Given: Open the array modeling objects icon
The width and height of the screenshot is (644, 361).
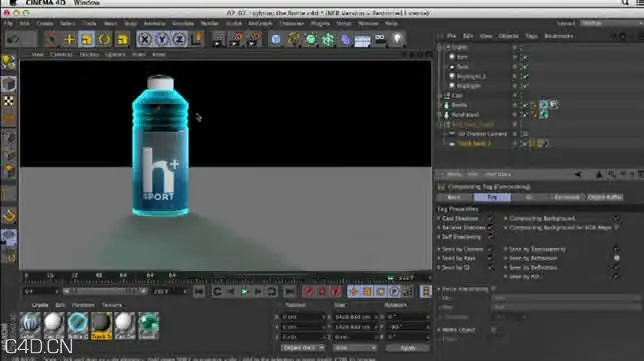Looking at the screenshot, I should click(328, 39).
